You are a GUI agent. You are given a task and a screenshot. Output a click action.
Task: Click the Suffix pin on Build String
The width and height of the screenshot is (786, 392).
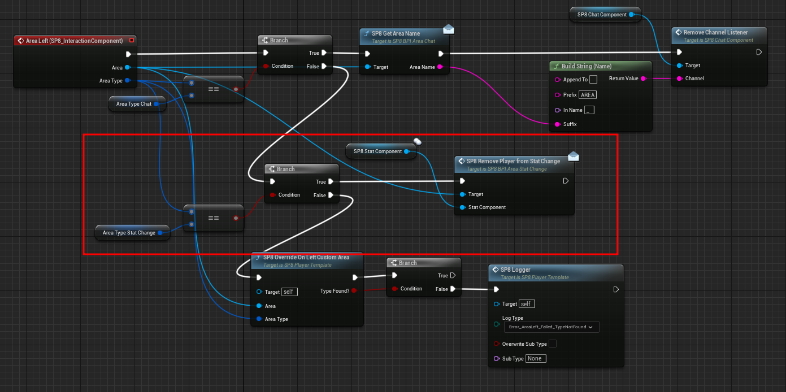(557, 124)
